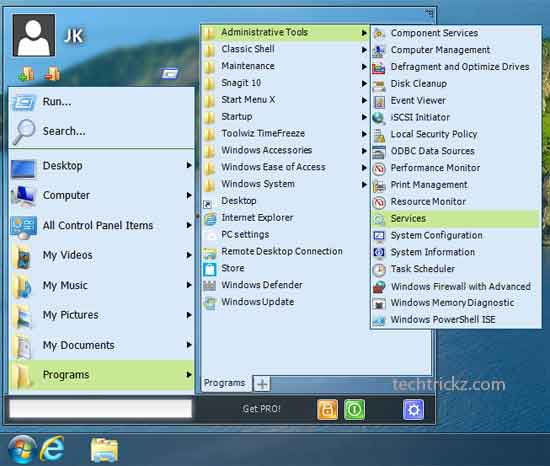The image size is (550, 466).
Task: Click the green plus add-group icon under JK
Action: pyautogui.click(x=26, y=74)
